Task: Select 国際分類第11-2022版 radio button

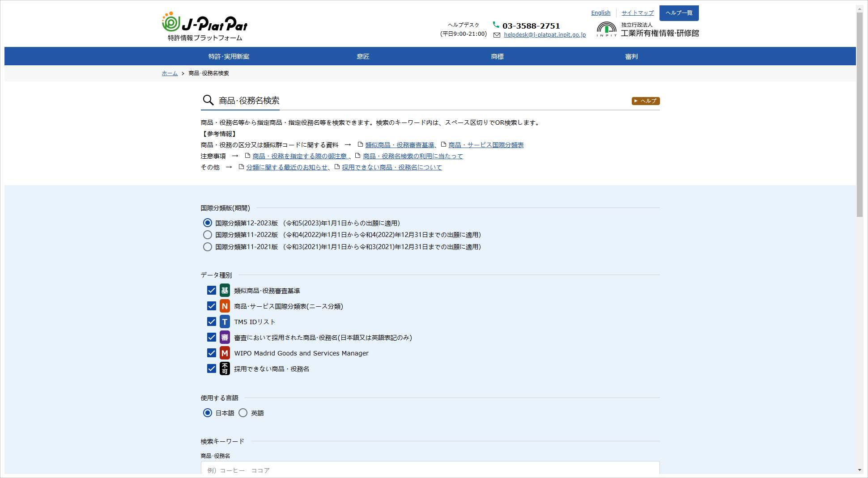Action: pyautogui.click(x=208, y=235)
